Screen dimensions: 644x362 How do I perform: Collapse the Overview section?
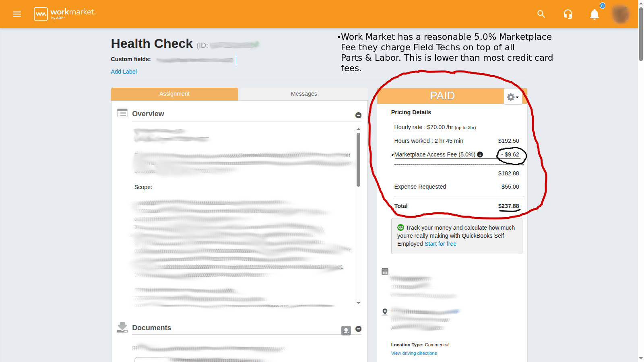pos(358,115)
